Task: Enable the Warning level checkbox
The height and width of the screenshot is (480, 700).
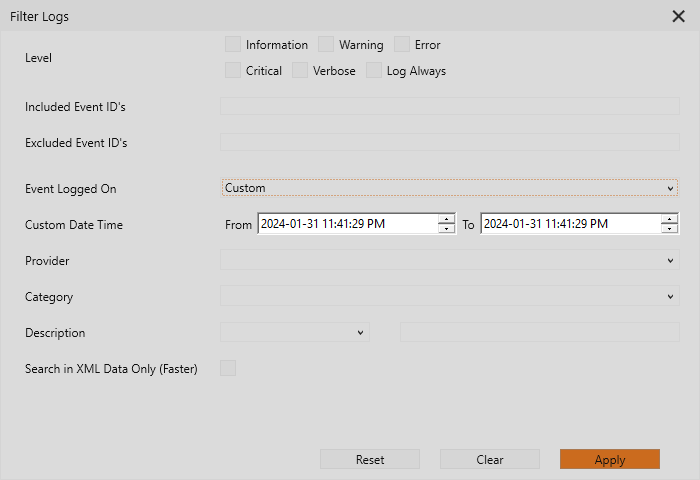Action: [326, 45]
